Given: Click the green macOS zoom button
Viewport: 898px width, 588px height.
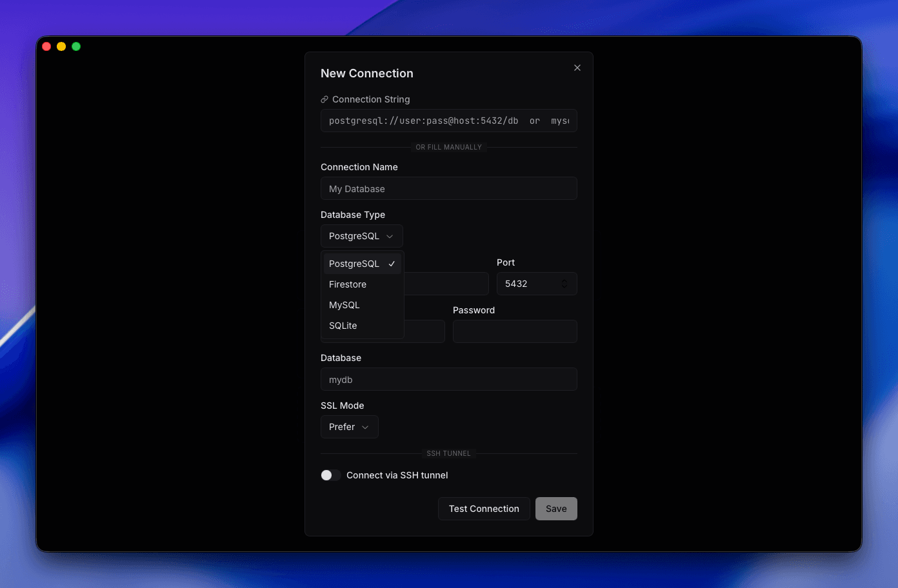Looking at the screenshot, I should click(75, 46).
